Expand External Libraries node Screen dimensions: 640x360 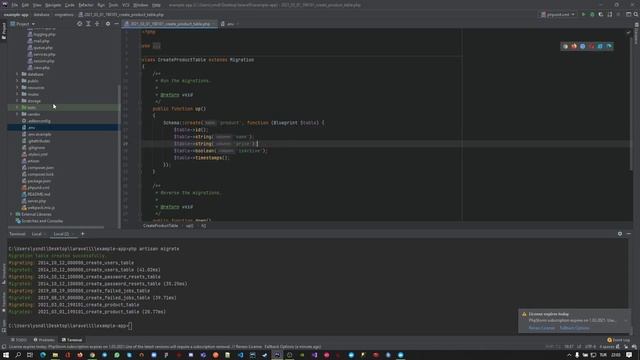(x=11, y=214)
